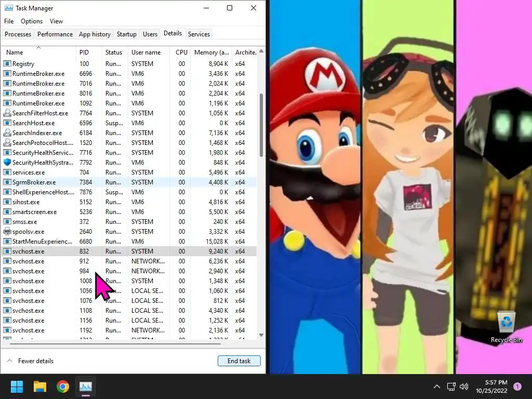Image resolution: width=532 pixels, height=399 pixels.
Task: Click the Registry process icon
Action: point(7,63)
